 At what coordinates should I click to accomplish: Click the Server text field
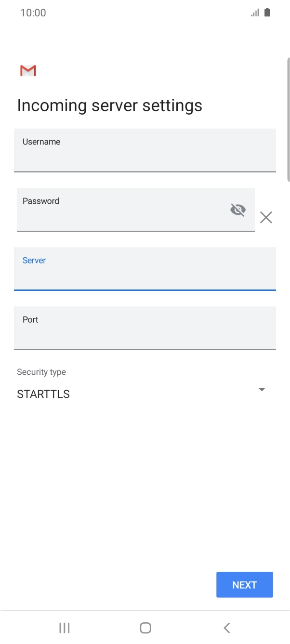coord(145,269)
